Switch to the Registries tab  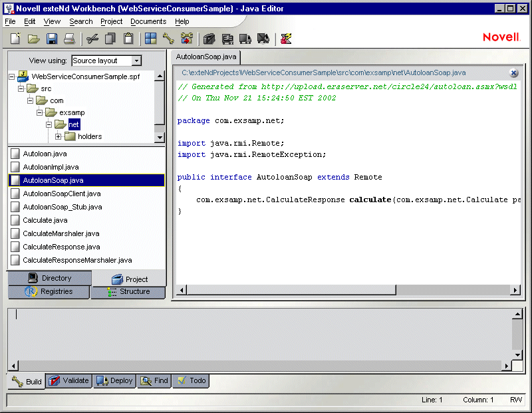(x=49, y=292)
